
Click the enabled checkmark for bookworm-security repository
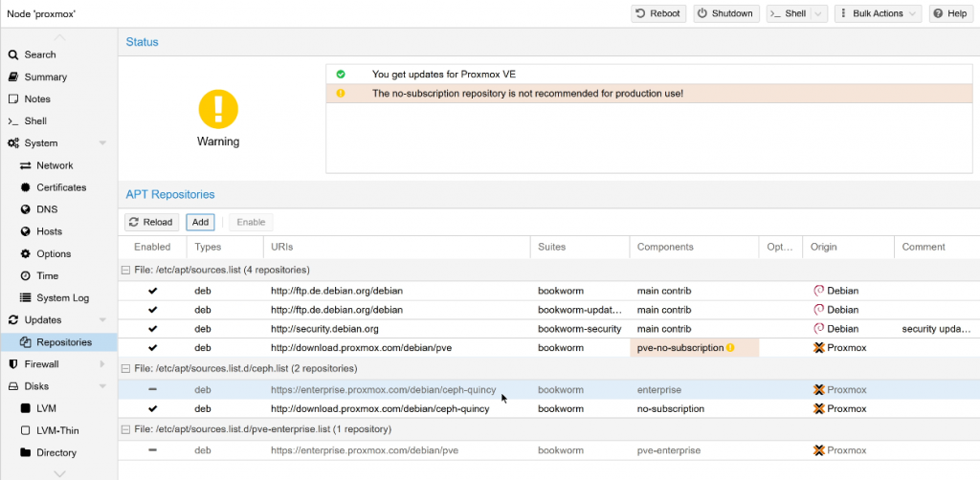point(152,329)
